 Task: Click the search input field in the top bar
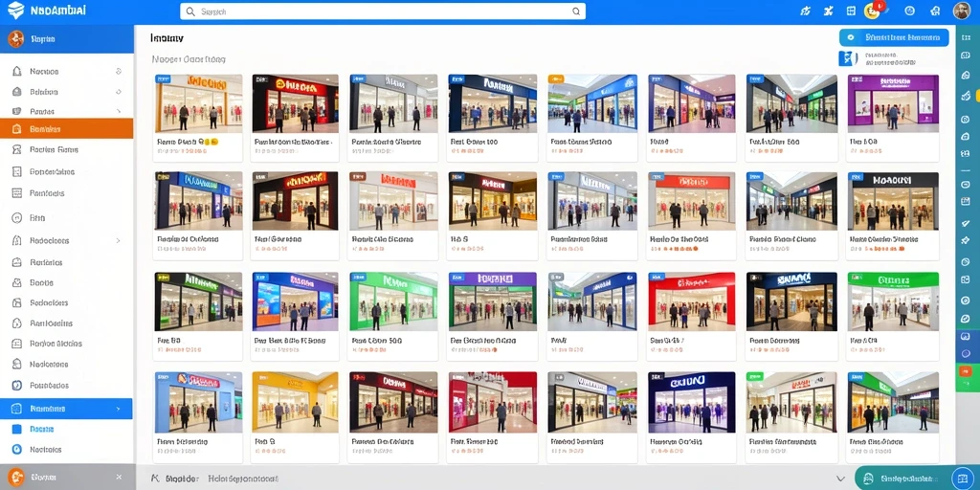pyautogui.click(x=383, y=11)
